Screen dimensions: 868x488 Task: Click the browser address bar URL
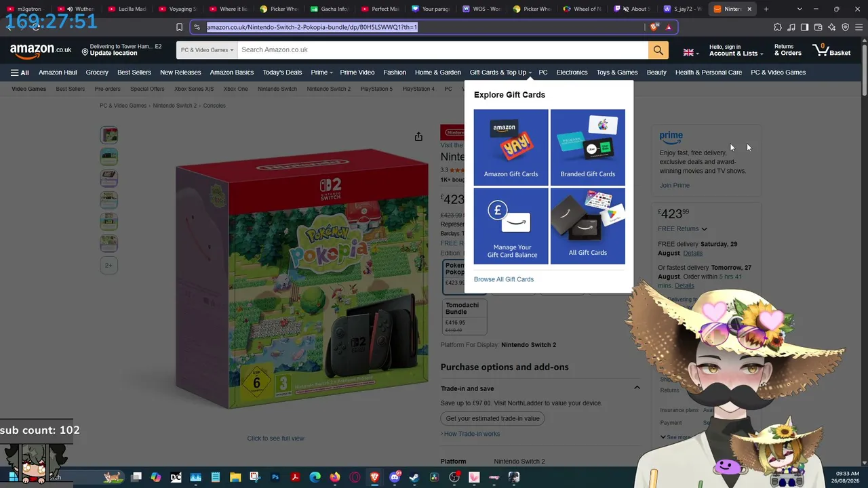312,27
